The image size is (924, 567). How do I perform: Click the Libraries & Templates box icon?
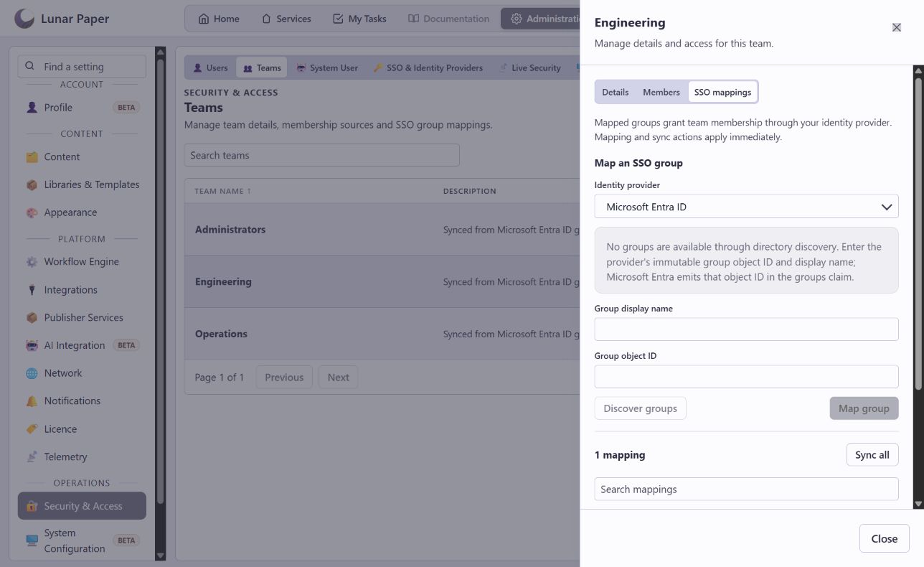(x=32, y=184)
